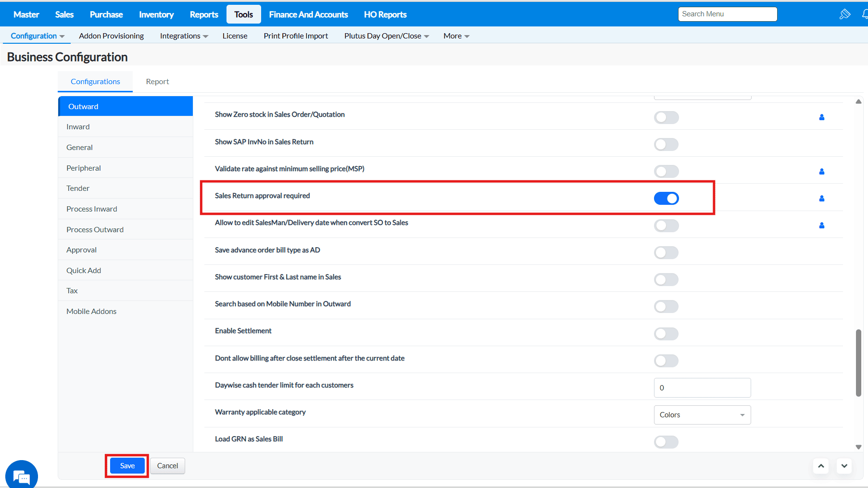
Task: Toggle Dont allow billing after close settlement
Action: [666, 361]
